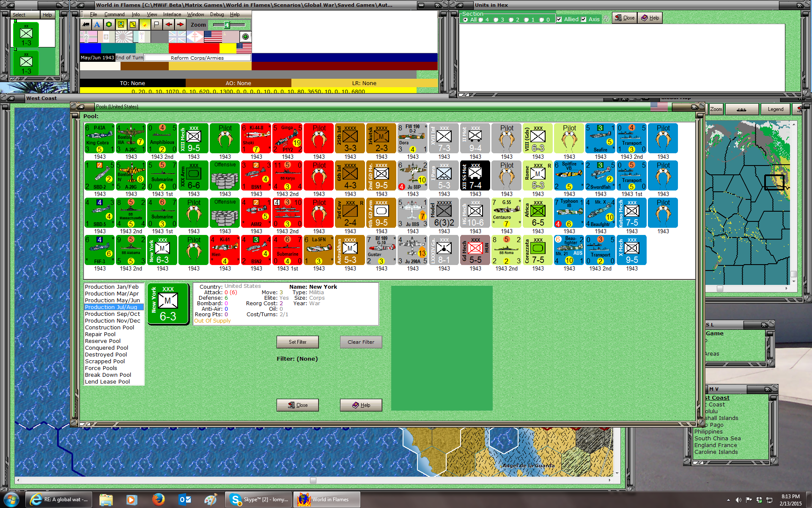Choose Lend Lease Pool in list

107,381
